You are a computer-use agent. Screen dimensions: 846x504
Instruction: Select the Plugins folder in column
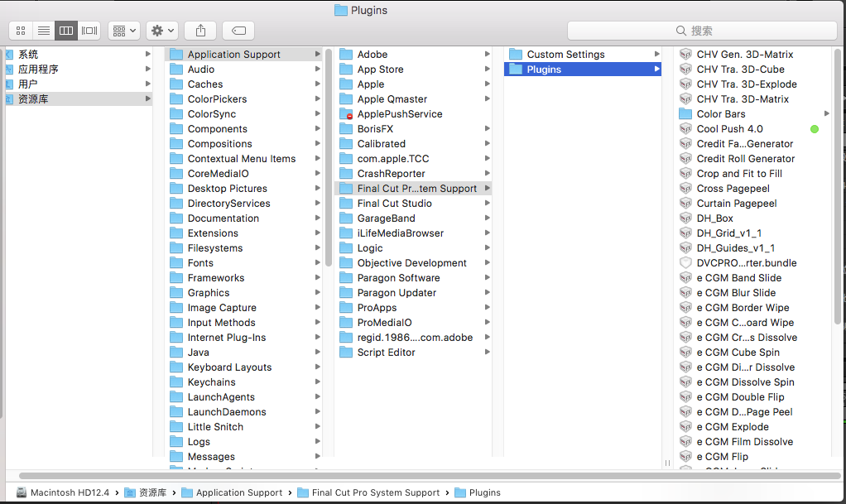pyautogui.click(x=583, y=69)
